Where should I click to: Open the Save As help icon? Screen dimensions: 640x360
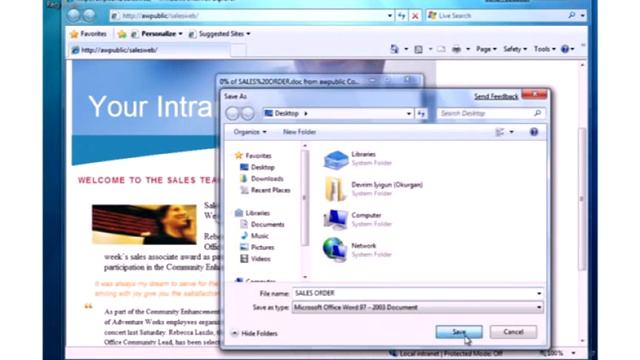[x=533, y=132]
